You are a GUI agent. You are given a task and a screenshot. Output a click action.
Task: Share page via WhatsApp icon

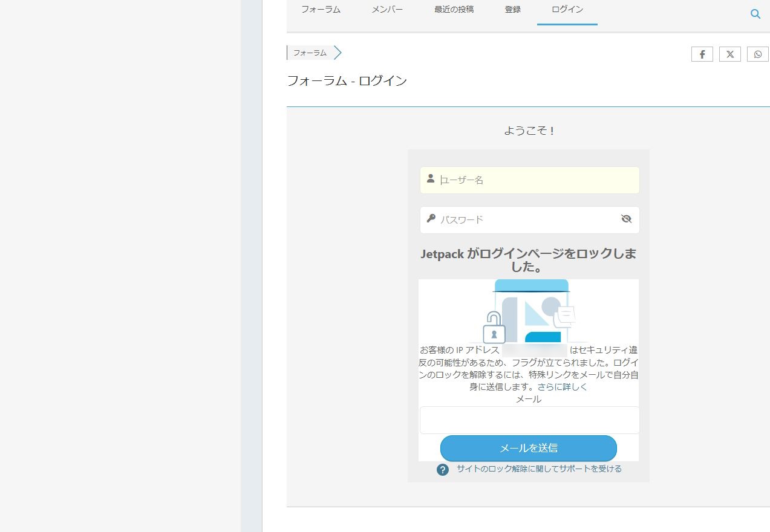coord(758,54)
